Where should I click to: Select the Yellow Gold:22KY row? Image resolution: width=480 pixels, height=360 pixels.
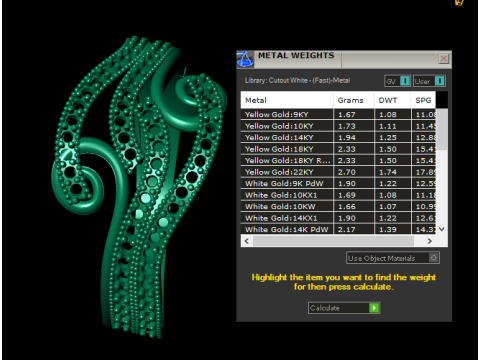pyautogui.click(x=338, y=172)
